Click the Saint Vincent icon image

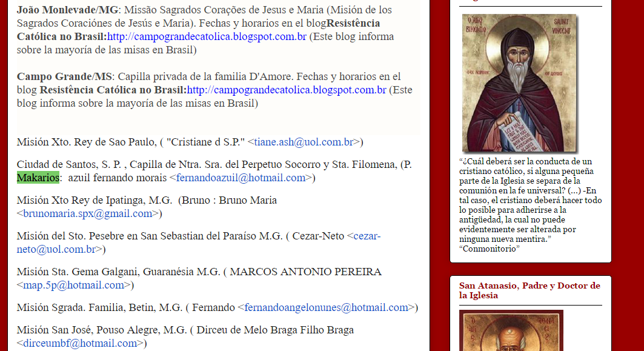520,84
